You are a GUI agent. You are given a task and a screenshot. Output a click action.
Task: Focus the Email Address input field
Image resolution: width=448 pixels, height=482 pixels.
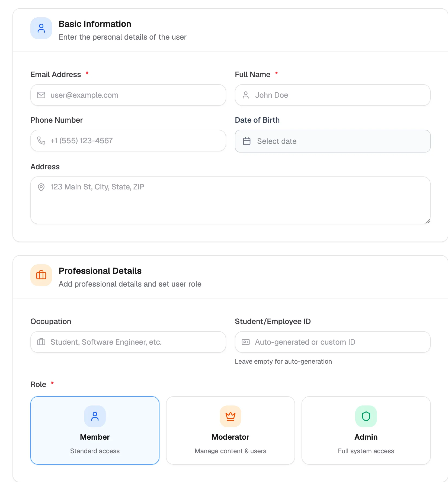128,95
